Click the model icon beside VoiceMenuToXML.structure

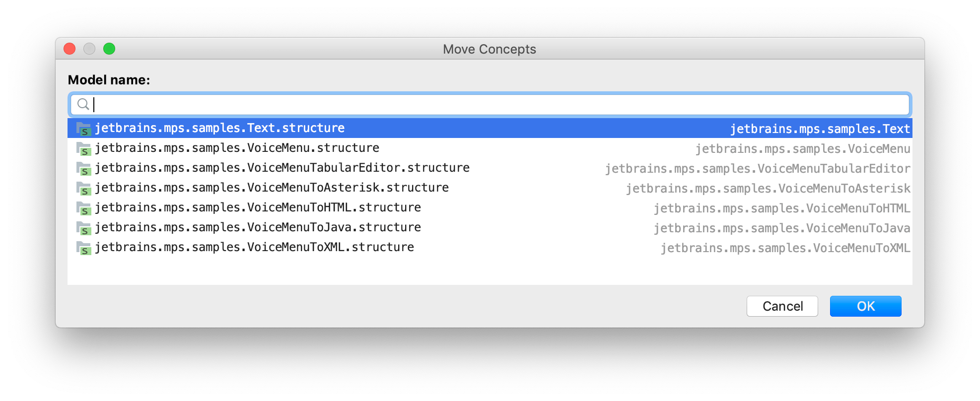point(83,248)
